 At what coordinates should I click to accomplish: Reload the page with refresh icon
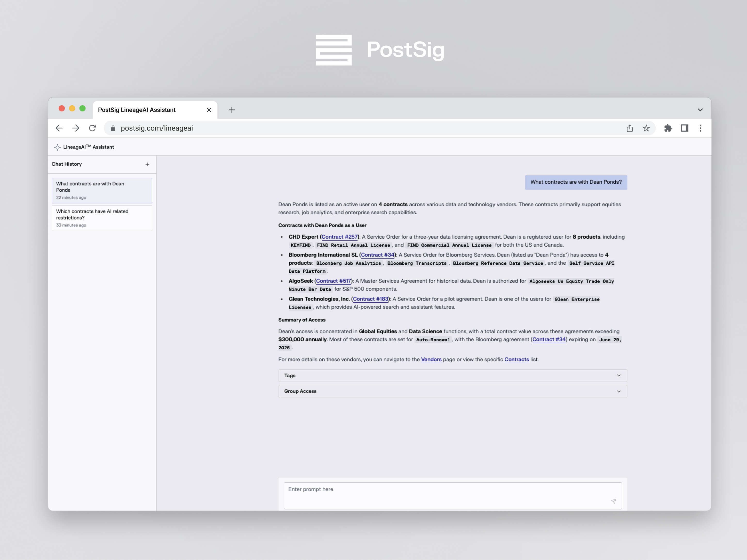[92, 128]
